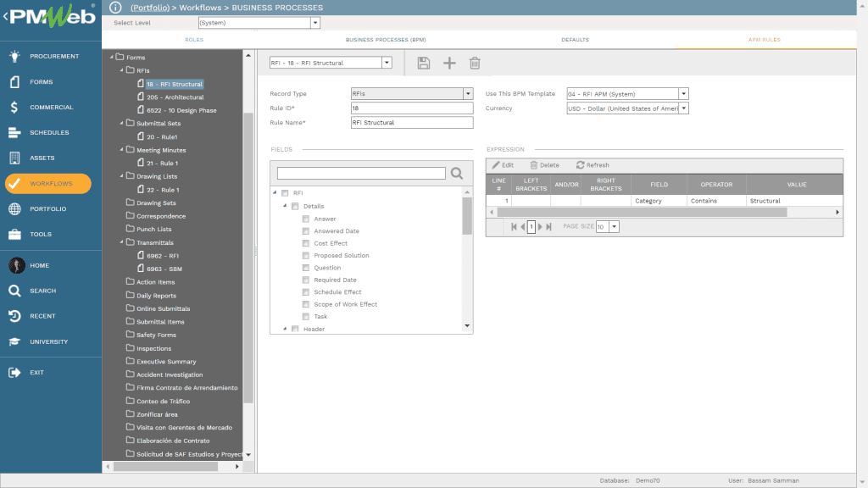Switch to the Defaults tab

click(576, 40)
